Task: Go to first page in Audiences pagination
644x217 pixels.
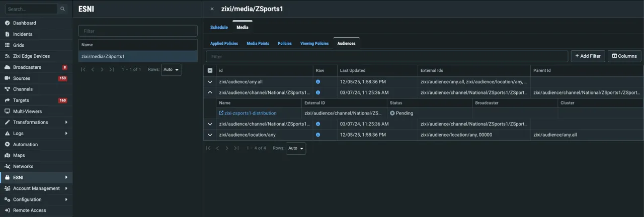Action: tap(208, 148)
